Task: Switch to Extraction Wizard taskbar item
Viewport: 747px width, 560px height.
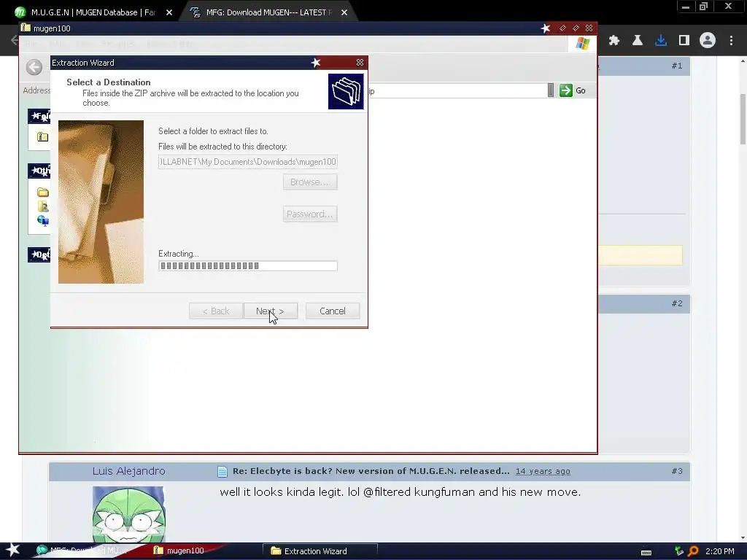Action: point(320,551)
